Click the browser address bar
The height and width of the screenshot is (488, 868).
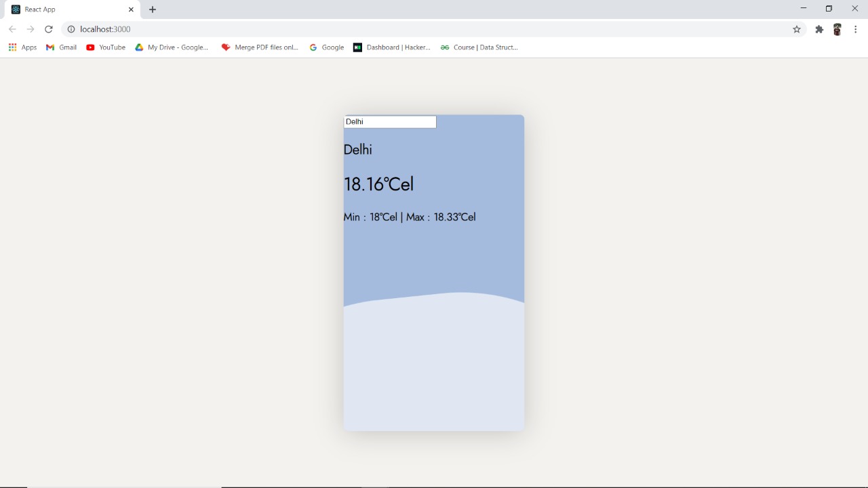tap(271, 29)
